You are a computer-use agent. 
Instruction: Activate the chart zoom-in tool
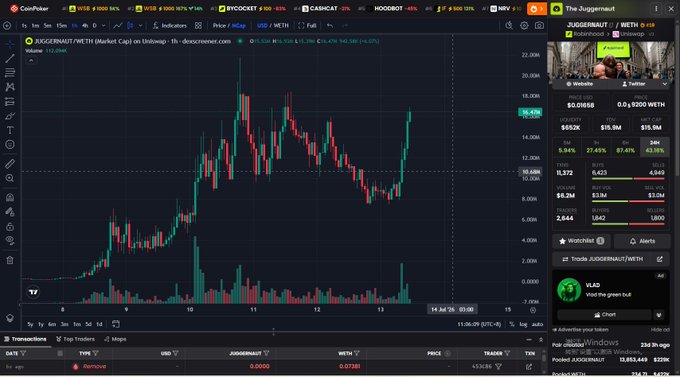[10, 178]
